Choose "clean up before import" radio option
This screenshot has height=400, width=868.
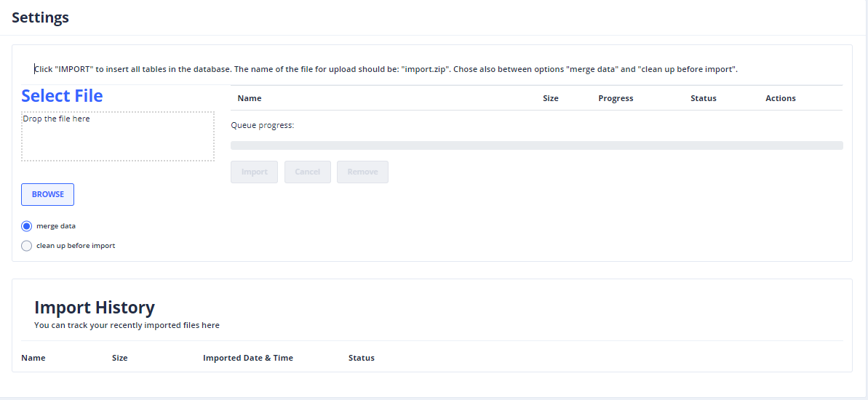(27, 246)
